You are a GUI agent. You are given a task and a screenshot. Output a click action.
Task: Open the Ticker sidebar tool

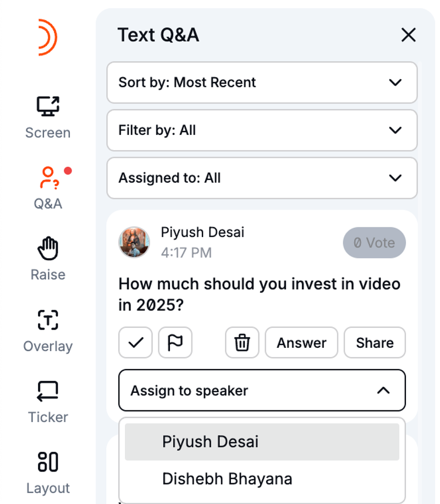pyautogui.click(x=48, y=400)
